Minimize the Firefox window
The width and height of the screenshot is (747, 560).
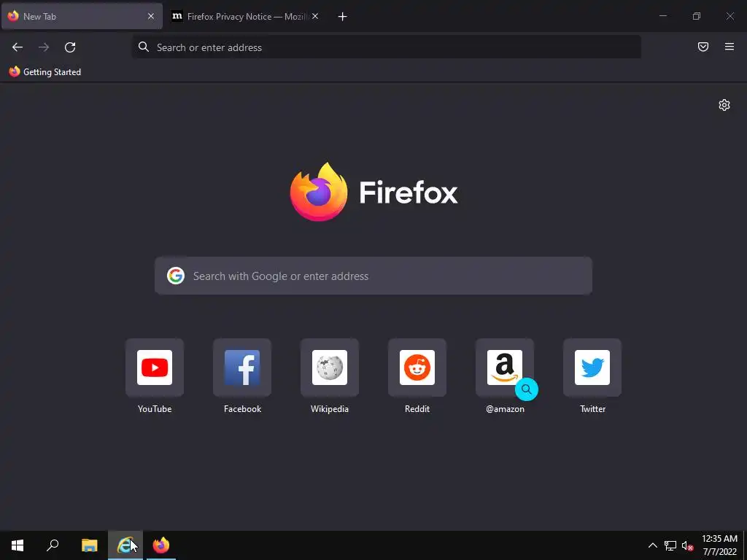coord(662,16)
